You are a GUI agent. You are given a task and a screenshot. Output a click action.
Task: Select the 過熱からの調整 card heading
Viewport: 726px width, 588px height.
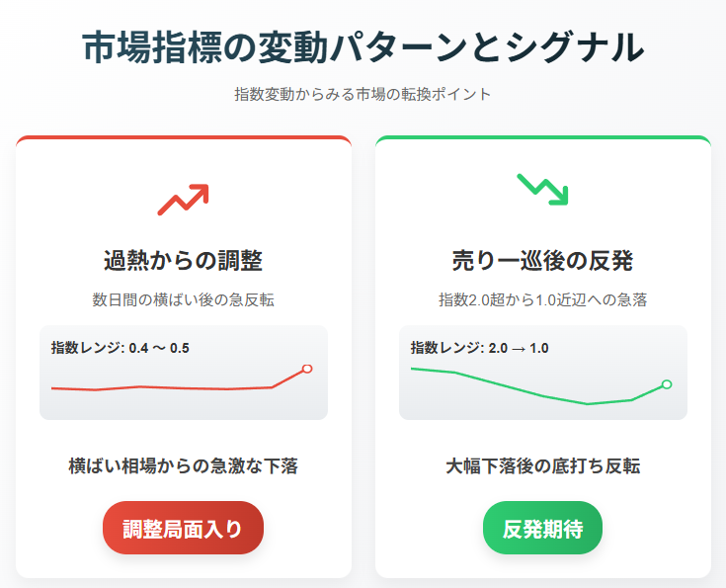pos(184,261)
